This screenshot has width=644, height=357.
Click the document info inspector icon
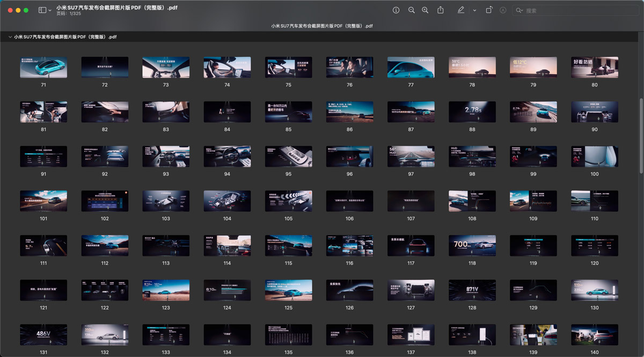click(396, 10)
